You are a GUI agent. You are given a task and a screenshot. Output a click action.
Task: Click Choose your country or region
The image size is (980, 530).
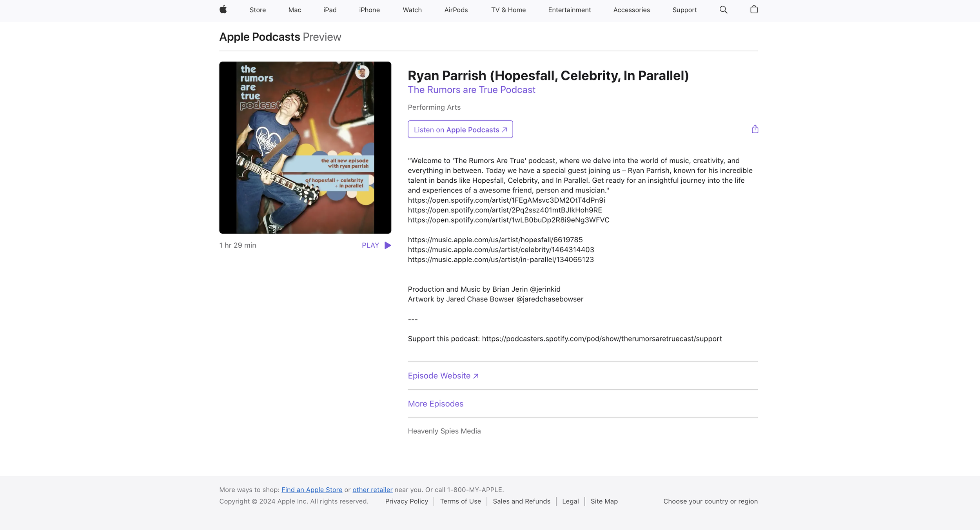[x=710, y=501]
